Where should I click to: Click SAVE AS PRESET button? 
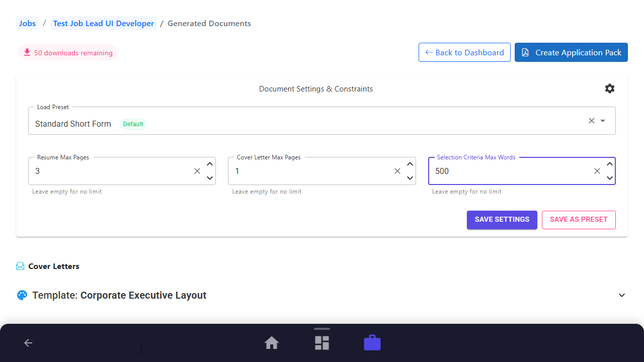coord(579,220)
